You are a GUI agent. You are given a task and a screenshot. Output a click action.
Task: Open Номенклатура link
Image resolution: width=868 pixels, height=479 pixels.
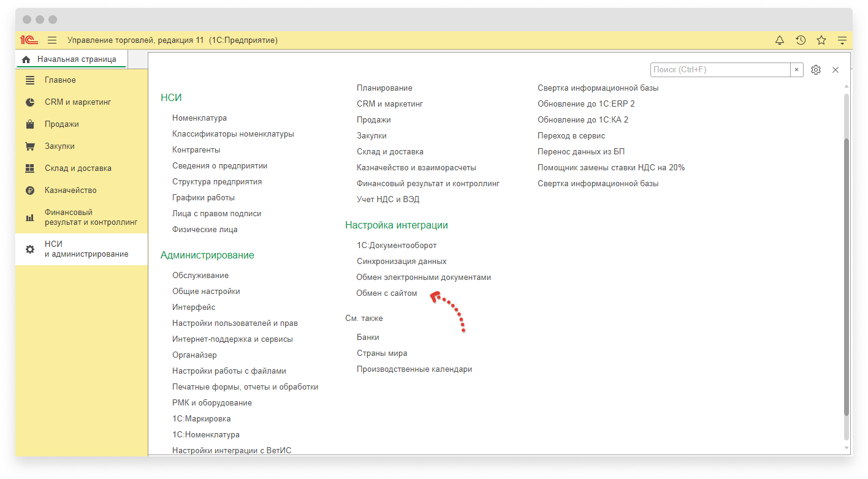199,118
